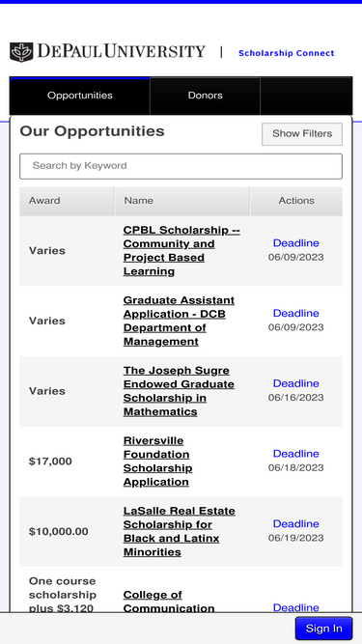Open Riversville Foundation Scholarship Application link
Image resolution: width=362 pixels, height=644 pixels.
coord(157,462)
